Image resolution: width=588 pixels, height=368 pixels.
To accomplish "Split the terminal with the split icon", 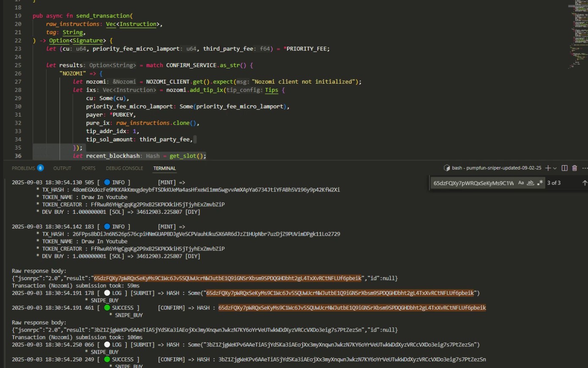I will (564, 168).
